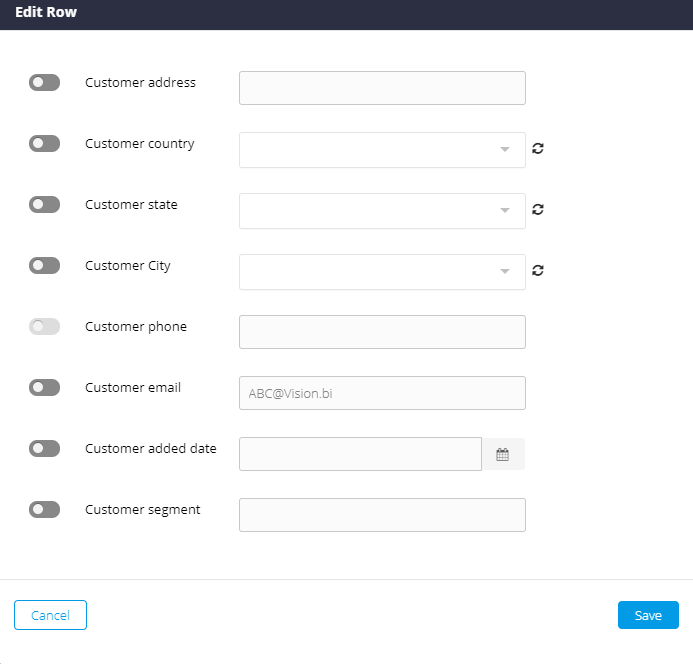Click the Customer City label

128,266
